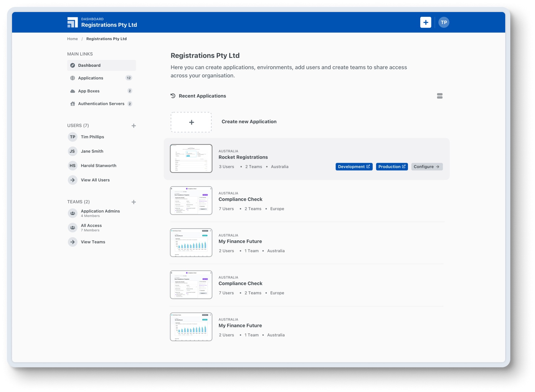Click the dashed plus new application box
This screenshot has width=535, height=392.
point(191,122)
